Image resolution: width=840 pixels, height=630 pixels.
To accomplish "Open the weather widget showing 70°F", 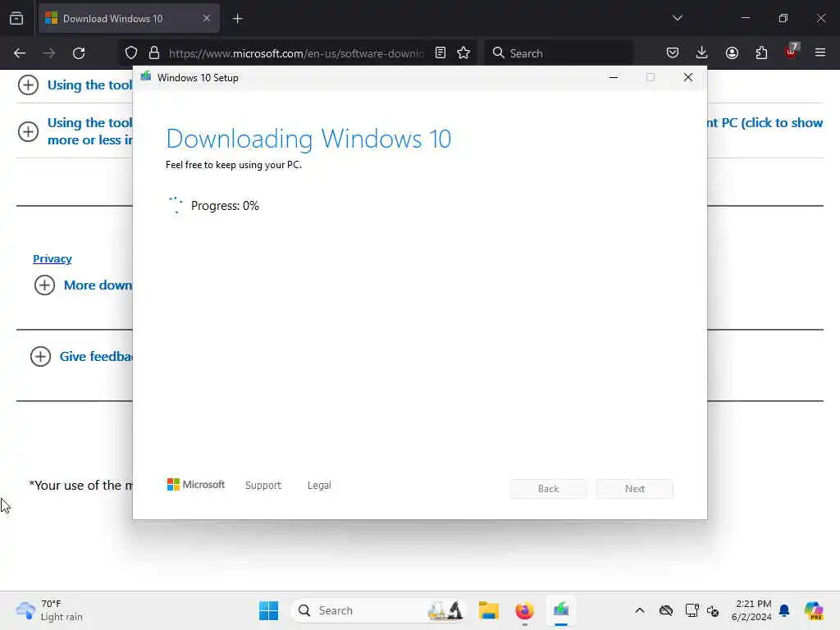I will [49, 610].
